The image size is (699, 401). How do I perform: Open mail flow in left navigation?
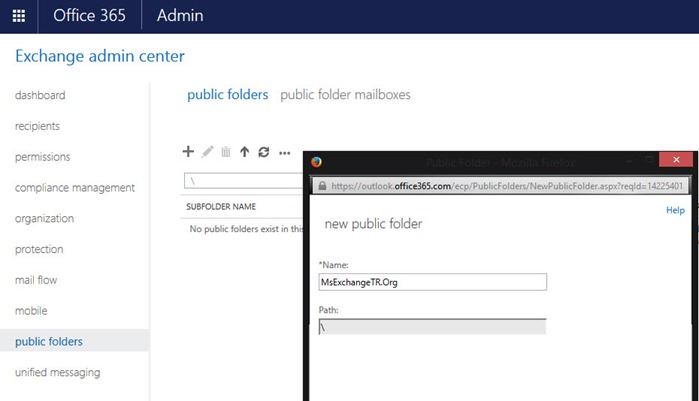click(36, 280)
